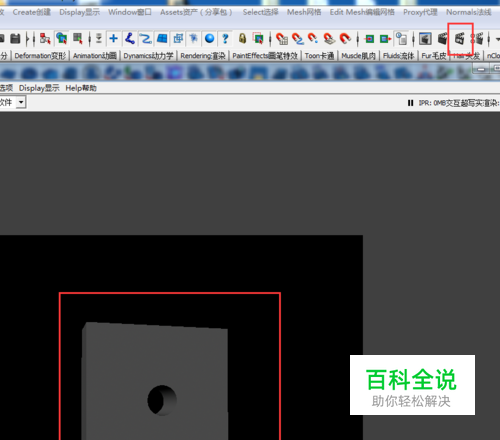Toggle dynamics selection mask icon
The width and height of the screenshot is (500, 440).
pos(194,39)
